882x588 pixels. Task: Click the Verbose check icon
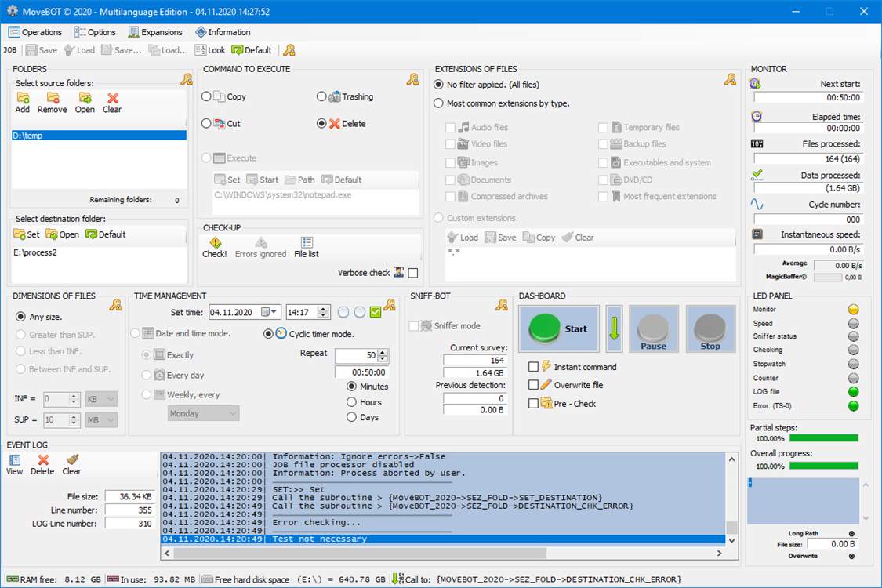click(399, 272)
